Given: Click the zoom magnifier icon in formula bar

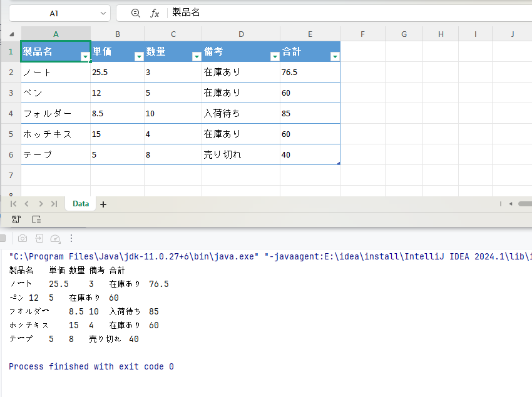Looking at the screenshot, I should (x=135, y=13).
